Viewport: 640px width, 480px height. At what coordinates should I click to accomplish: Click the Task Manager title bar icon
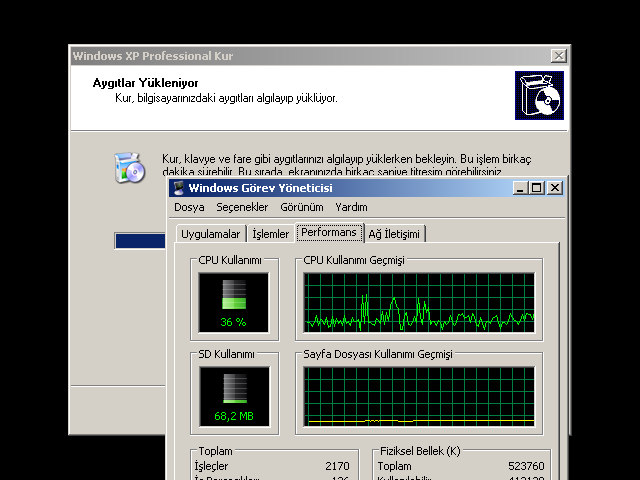click(179, 188)
